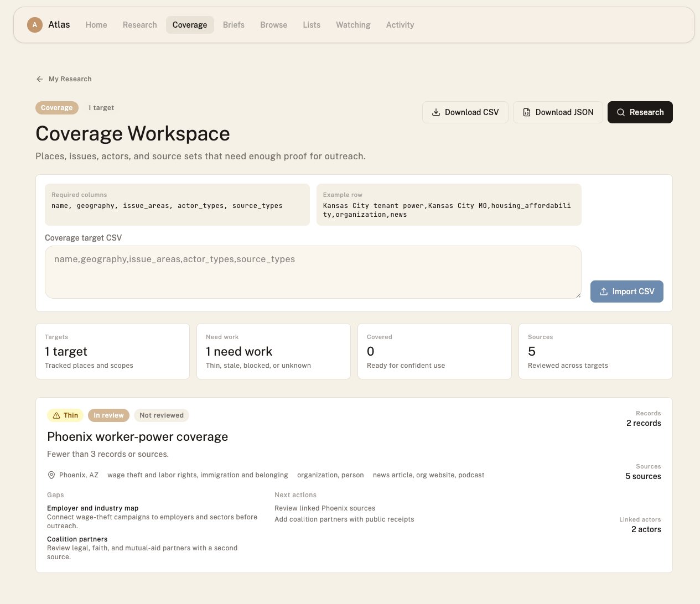This screenshot has width=700, height=604.
Task: Open Phoenix worker-power coverage title
Action: click(138, 436)
